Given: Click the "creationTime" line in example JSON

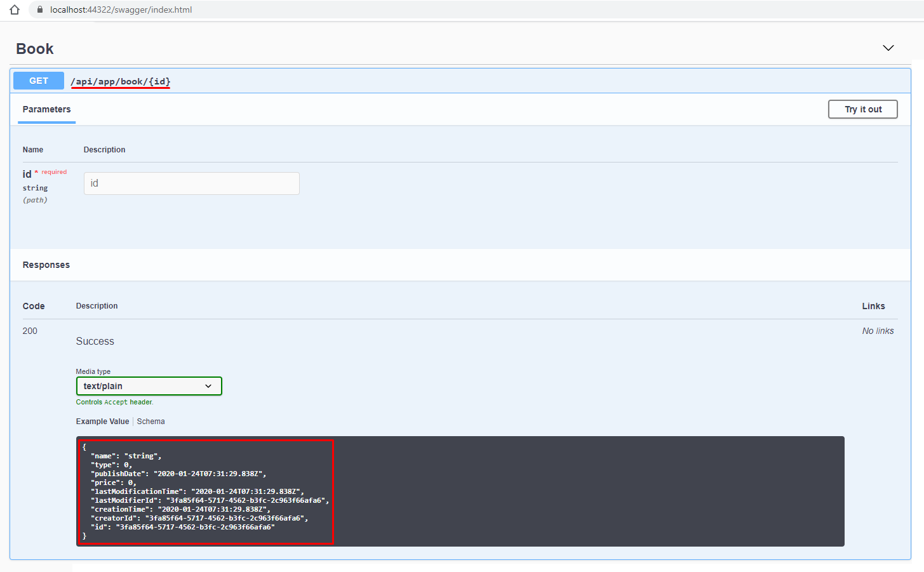Looking at the screenshot, I should coord(180,509).
